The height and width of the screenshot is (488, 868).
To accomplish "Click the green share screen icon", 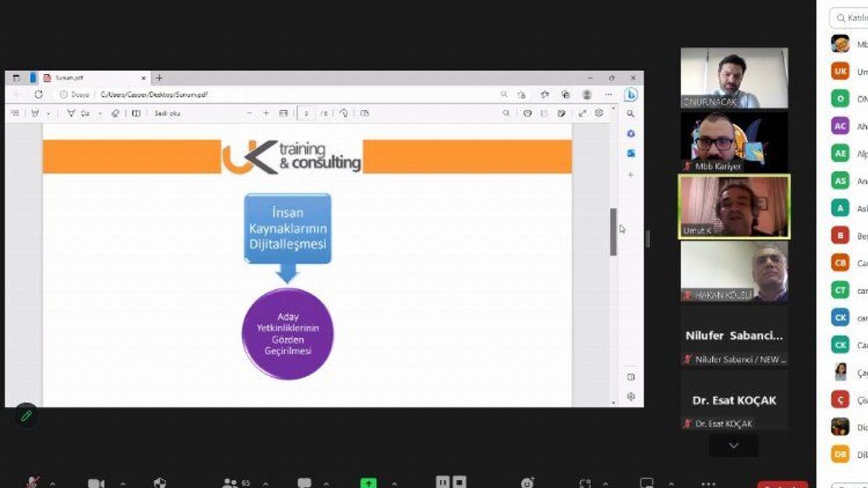I will click(x=368, y=483).
